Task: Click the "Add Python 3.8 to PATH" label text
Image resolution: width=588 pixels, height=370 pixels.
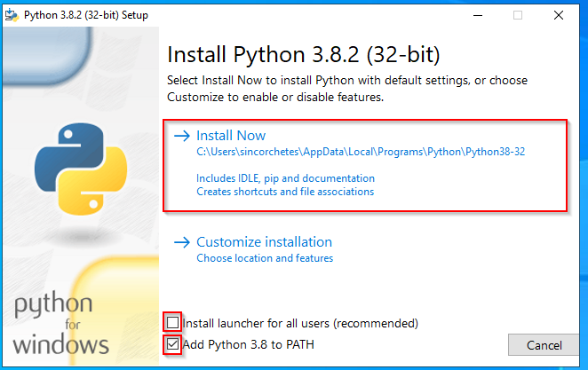Action: point(248,344)
